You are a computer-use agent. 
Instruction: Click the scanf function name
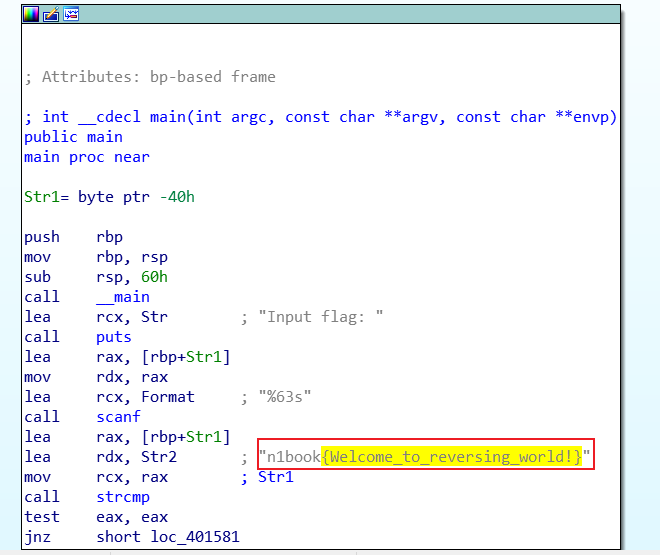[119, 417]
